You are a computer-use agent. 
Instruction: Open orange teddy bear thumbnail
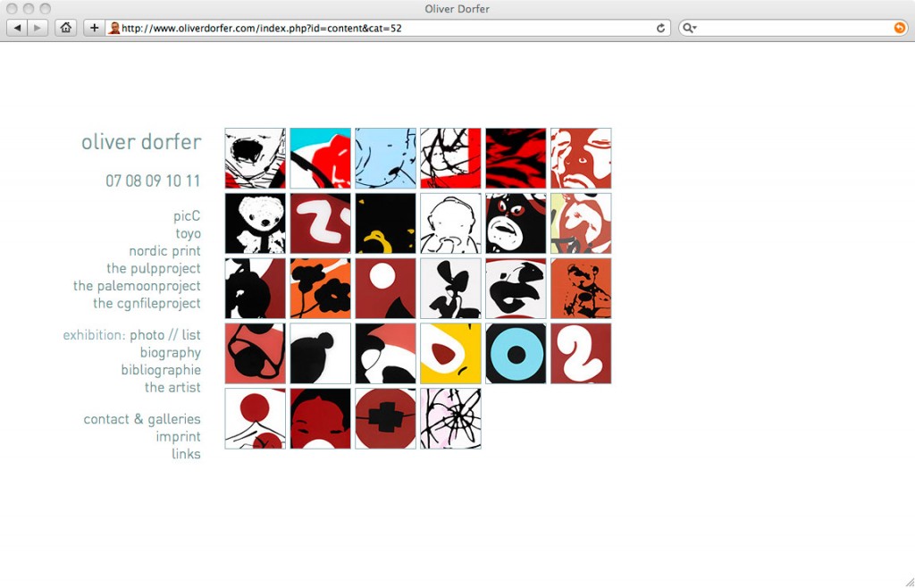point(581,288)
